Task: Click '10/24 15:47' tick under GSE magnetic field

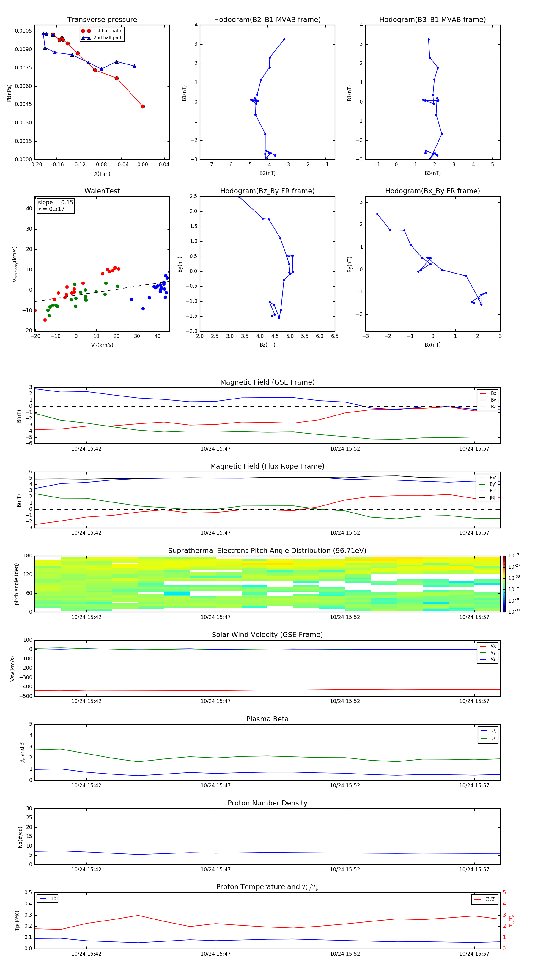Action: [x=215, y=449]
